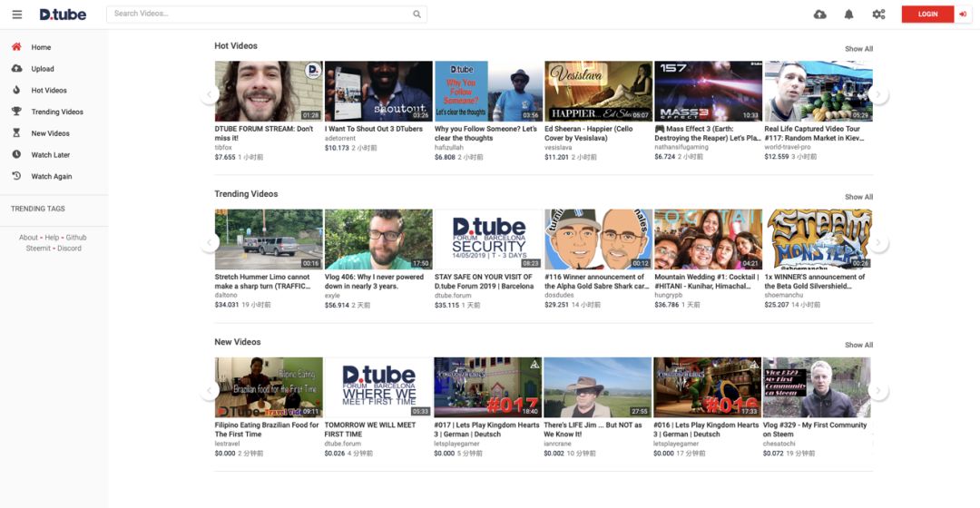This screenshot has height=508, width=980.
Task: Click the Home house icon in sidebar
Action: (17, 47)
